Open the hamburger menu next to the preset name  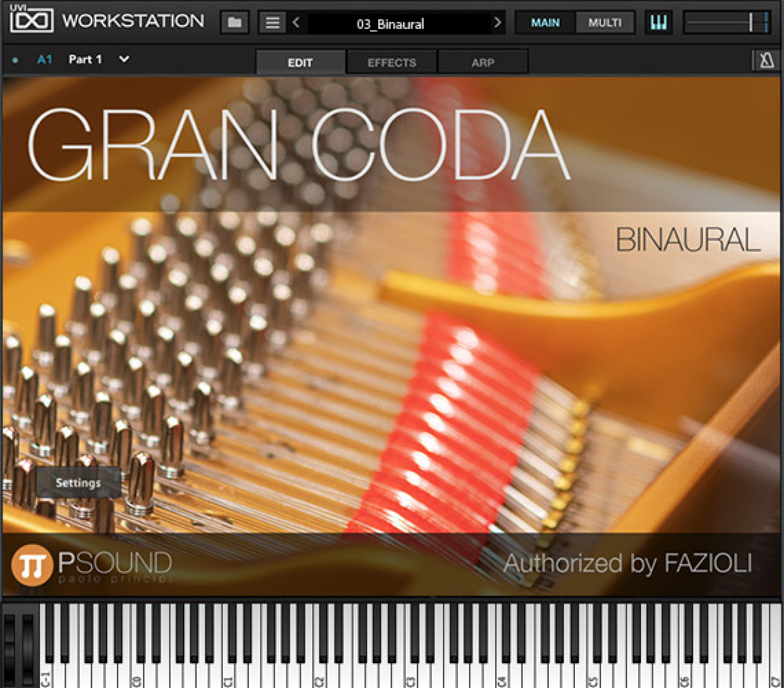click(272, 23)
